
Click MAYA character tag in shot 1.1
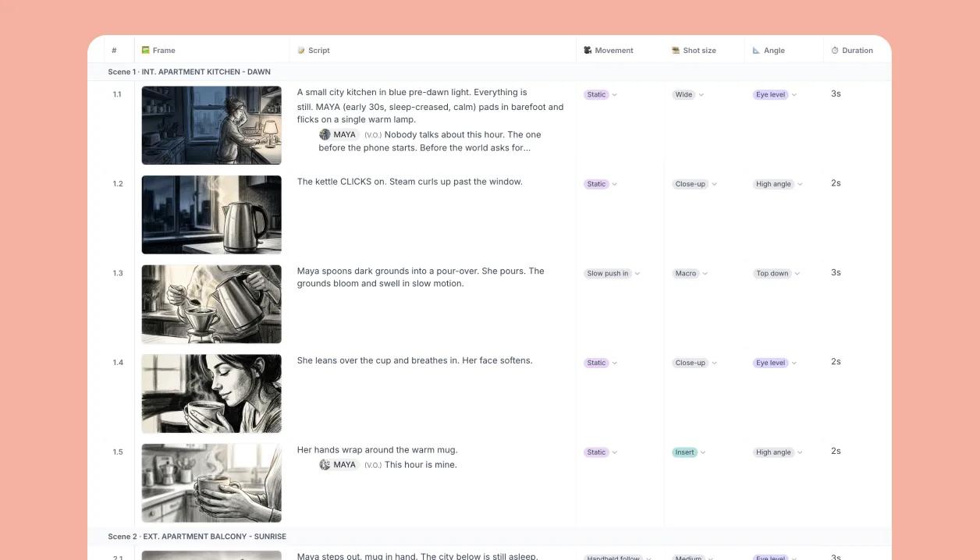(338, 134)
